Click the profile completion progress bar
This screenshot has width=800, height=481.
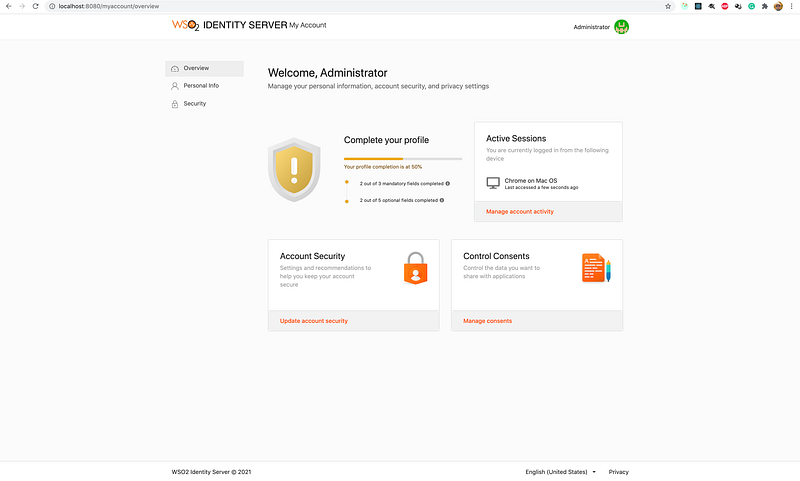pyautogui.click(x=403, y=159)
